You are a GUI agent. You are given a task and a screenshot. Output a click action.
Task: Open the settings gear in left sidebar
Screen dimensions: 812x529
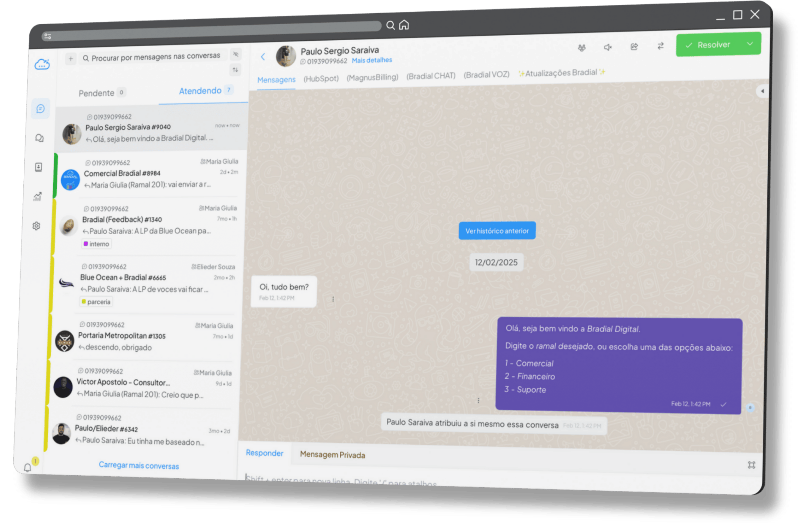click(x=36, y=226)
